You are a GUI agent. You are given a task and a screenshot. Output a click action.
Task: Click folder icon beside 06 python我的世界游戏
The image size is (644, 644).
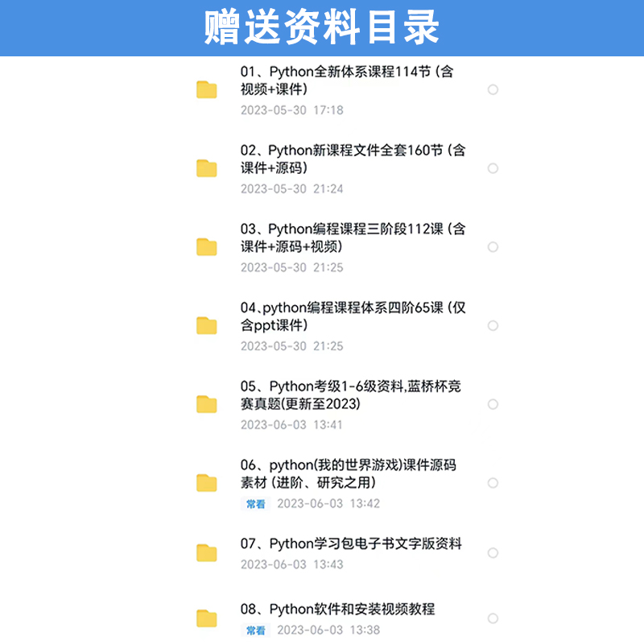click(207, 483)
